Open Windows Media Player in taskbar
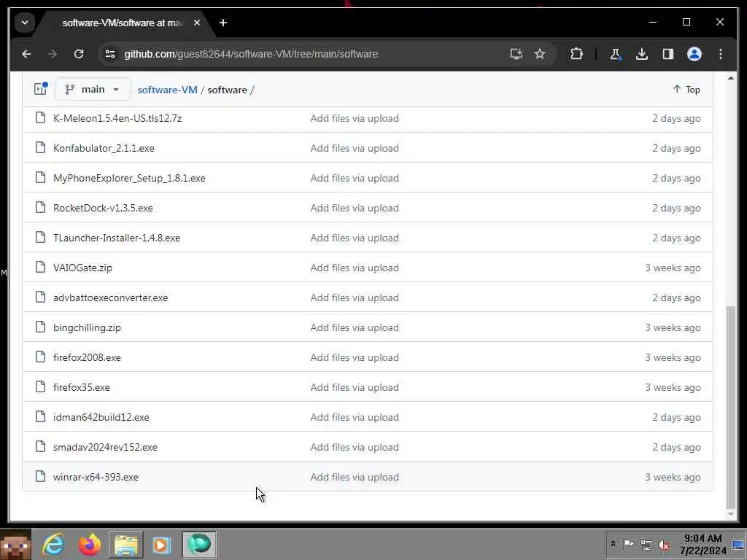The height and width of the screenshot is (560, 747). (x=162, y=544)
